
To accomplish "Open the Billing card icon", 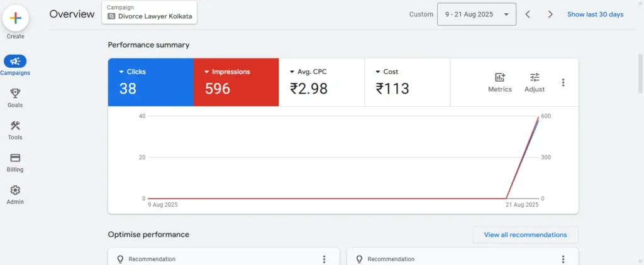I will [x=15, y=158].
